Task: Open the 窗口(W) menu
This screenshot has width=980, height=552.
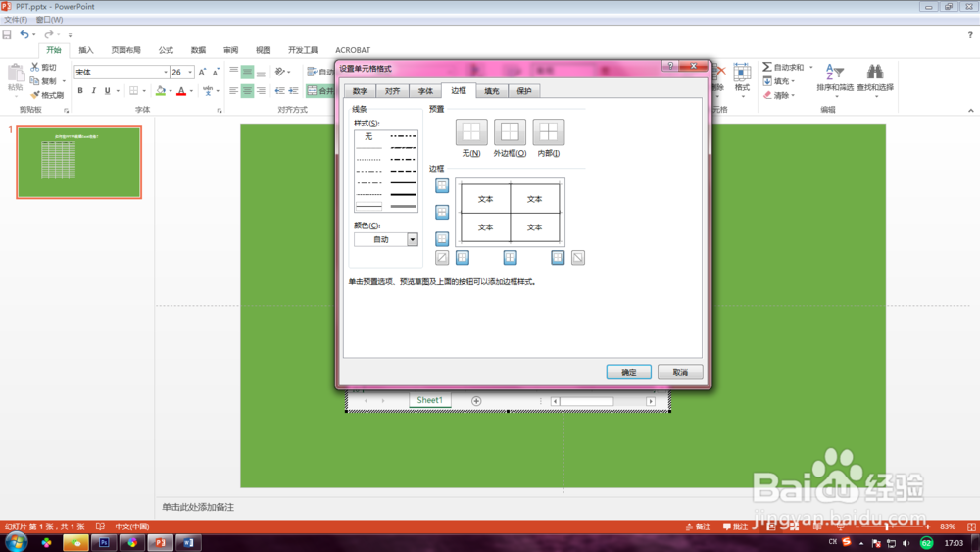Action: (49, 20)
